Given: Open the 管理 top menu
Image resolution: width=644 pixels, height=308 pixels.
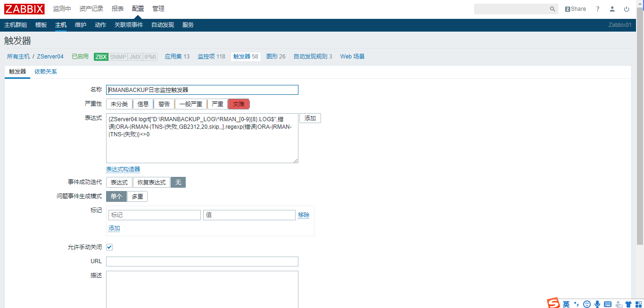Looking at the screenshot, I should coord(158,9).
